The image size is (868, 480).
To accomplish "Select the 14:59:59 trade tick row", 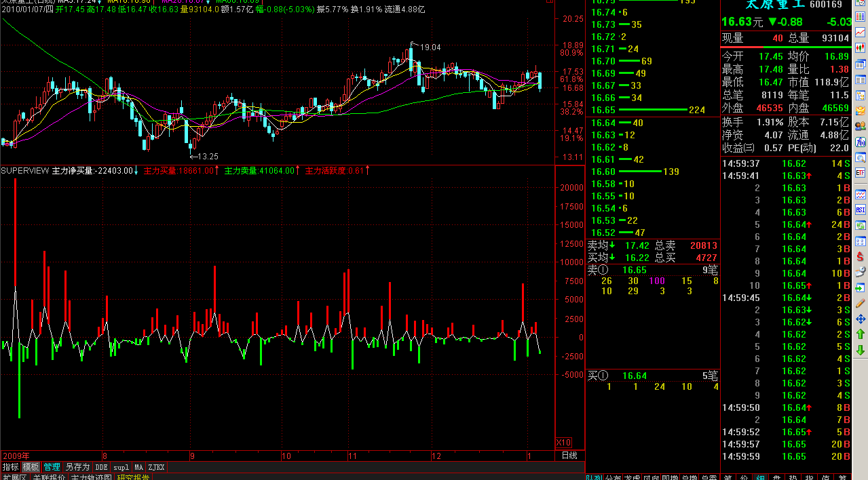I will point(786,456).
